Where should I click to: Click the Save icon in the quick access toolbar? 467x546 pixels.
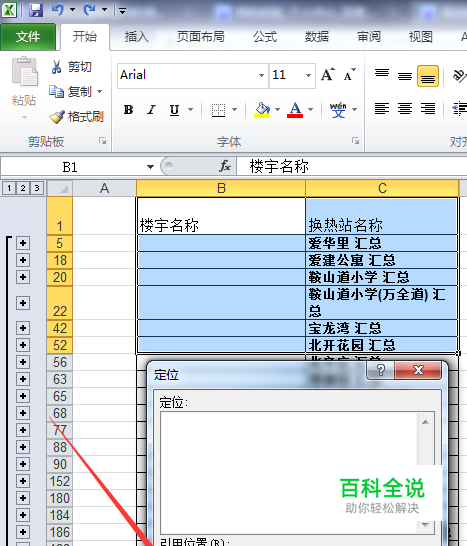pos(36,9)
